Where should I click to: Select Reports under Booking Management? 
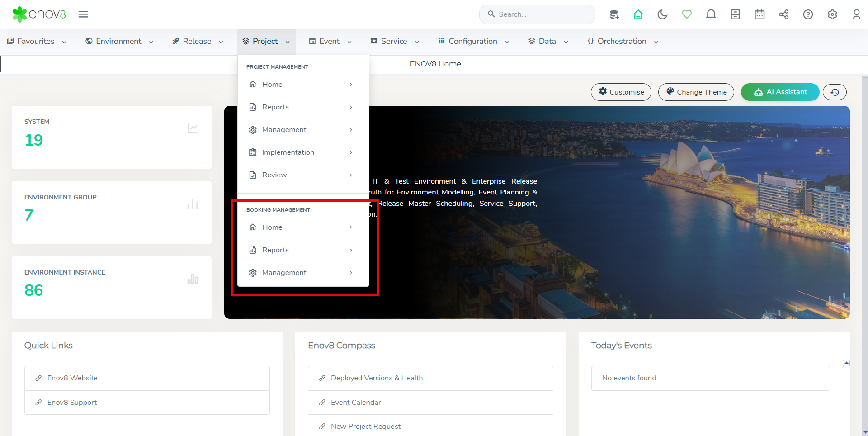pos(275,250)
